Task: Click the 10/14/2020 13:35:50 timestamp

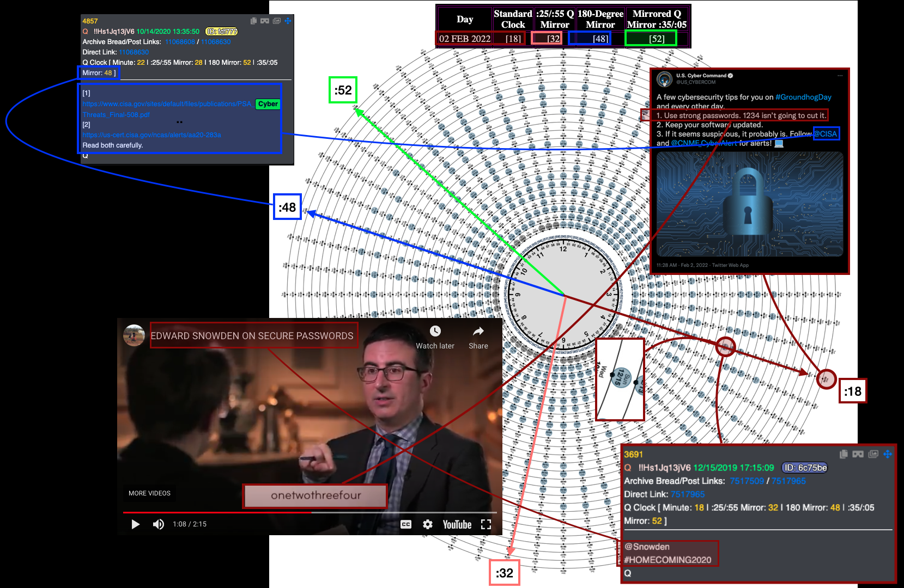Action: click(168, 32)
